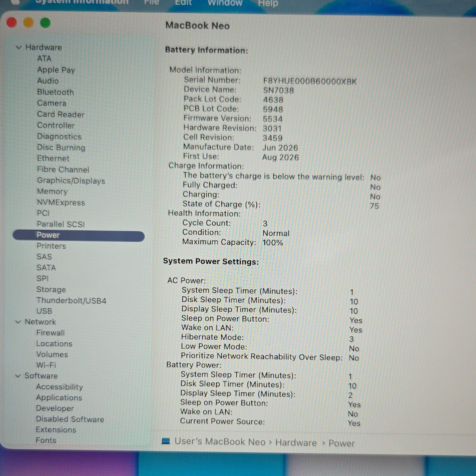Open the Window menu
Image resolution: width=476 pixels, height=476 pixels.
point(225,3)
